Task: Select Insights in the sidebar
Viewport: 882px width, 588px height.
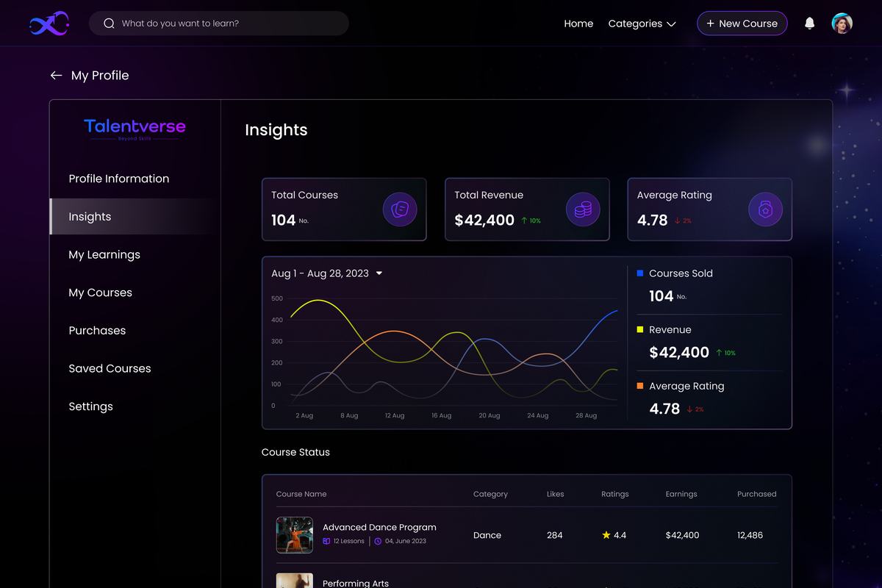Action: tap(135, 217)
